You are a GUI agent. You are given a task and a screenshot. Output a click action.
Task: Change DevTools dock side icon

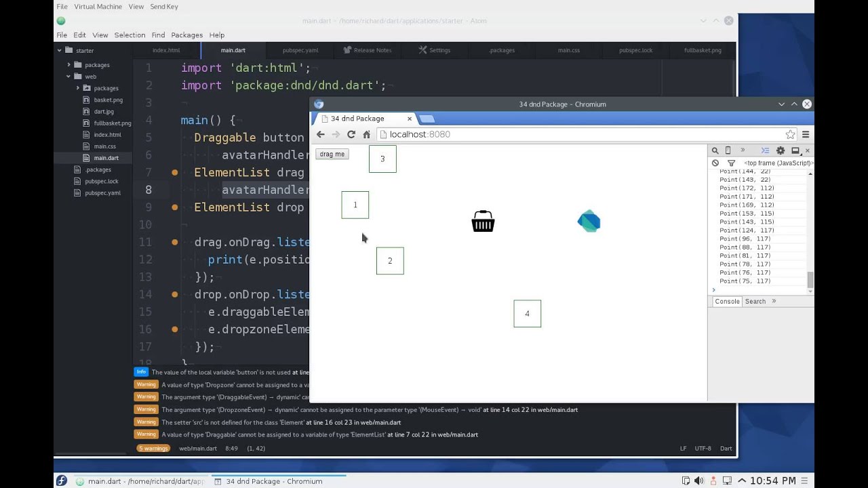pos(795,150)
